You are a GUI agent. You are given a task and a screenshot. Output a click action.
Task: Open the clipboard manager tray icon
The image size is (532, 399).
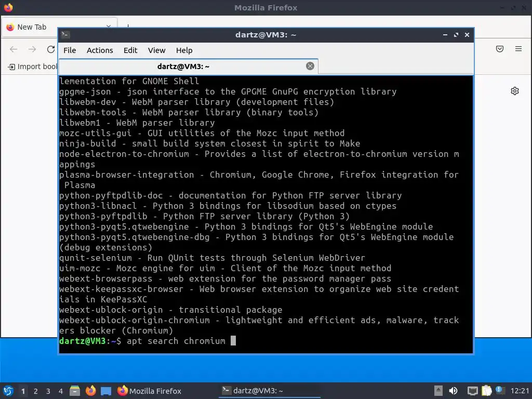click(486, 391)
